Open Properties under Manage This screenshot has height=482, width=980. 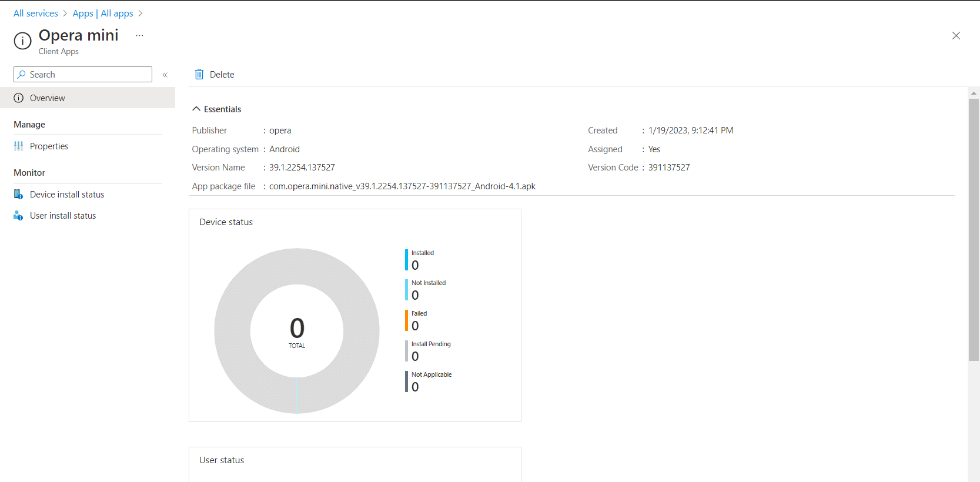coord(49,146)
